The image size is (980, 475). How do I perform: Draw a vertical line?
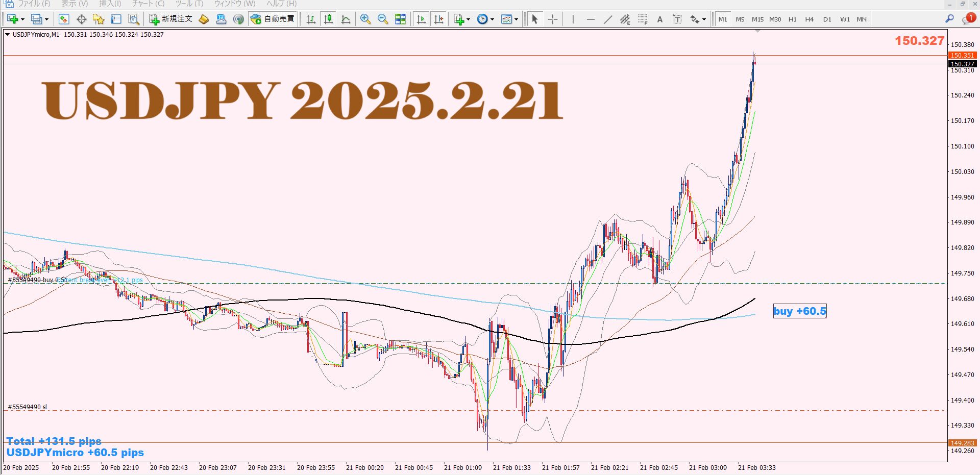click(x=573, y=19)
